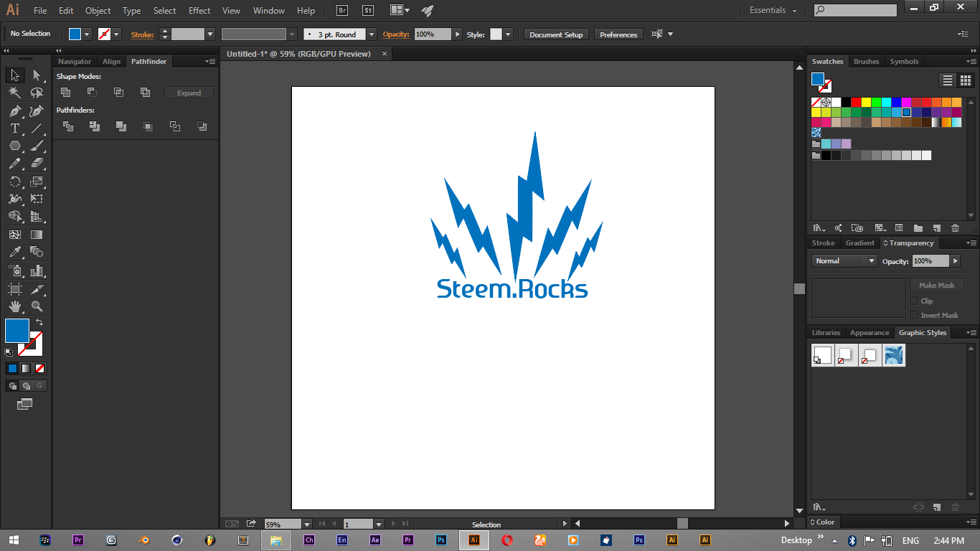Set paint mode to Gradient
The width and height of the screenshot is (980, 551).
point(26,369)
